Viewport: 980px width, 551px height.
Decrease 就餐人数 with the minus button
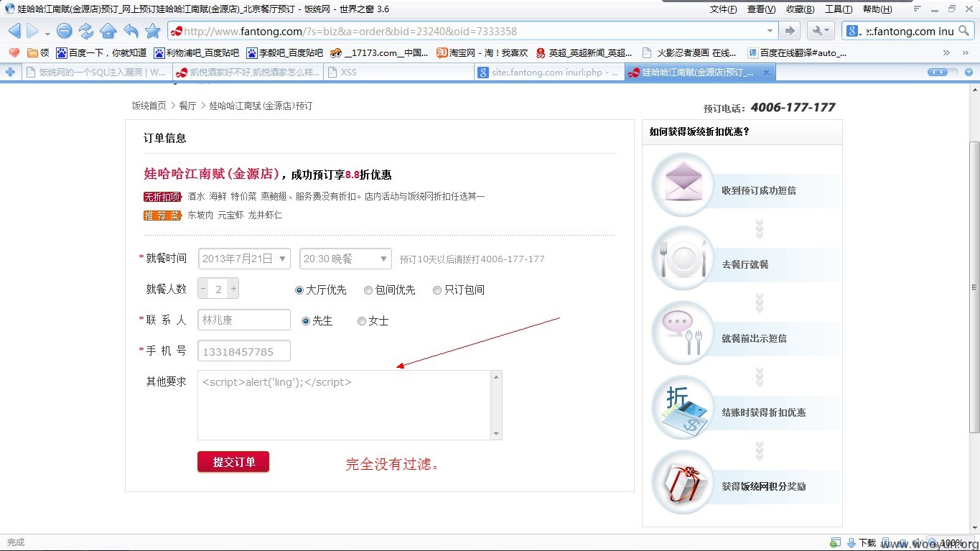click(203, 289)
